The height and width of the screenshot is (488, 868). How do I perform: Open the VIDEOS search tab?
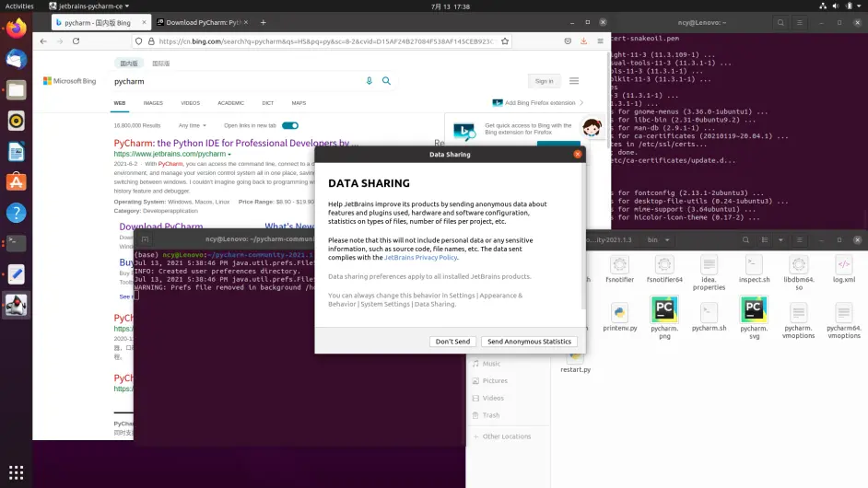(x=190, y=103)
